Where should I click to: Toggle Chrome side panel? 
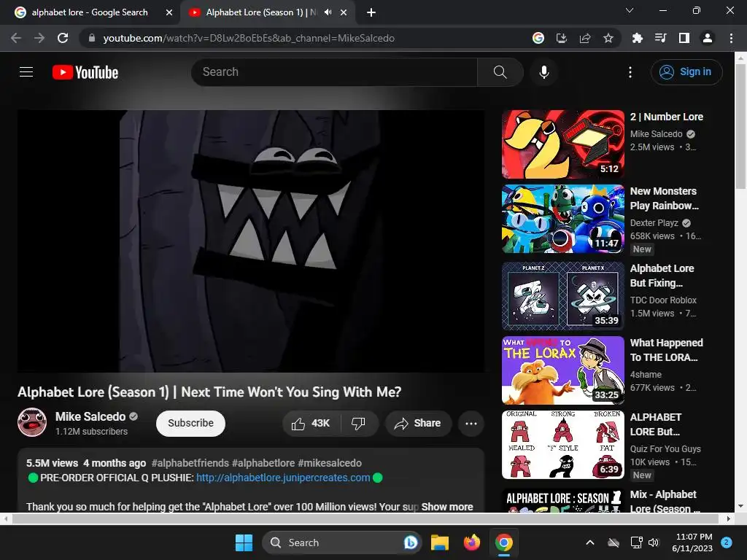click(x=684, y=38)
